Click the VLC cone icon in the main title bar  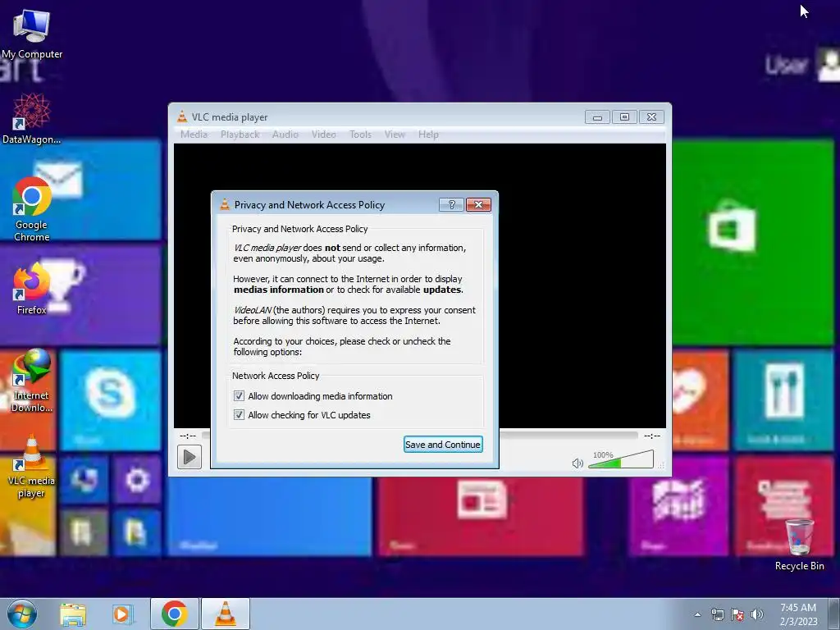(x=182, y=116)
